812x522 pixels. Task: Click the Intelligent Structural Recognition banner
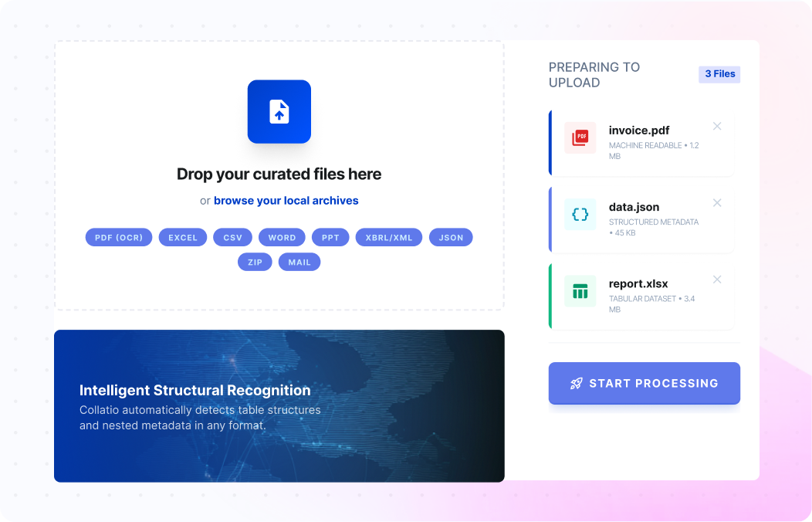279,406
